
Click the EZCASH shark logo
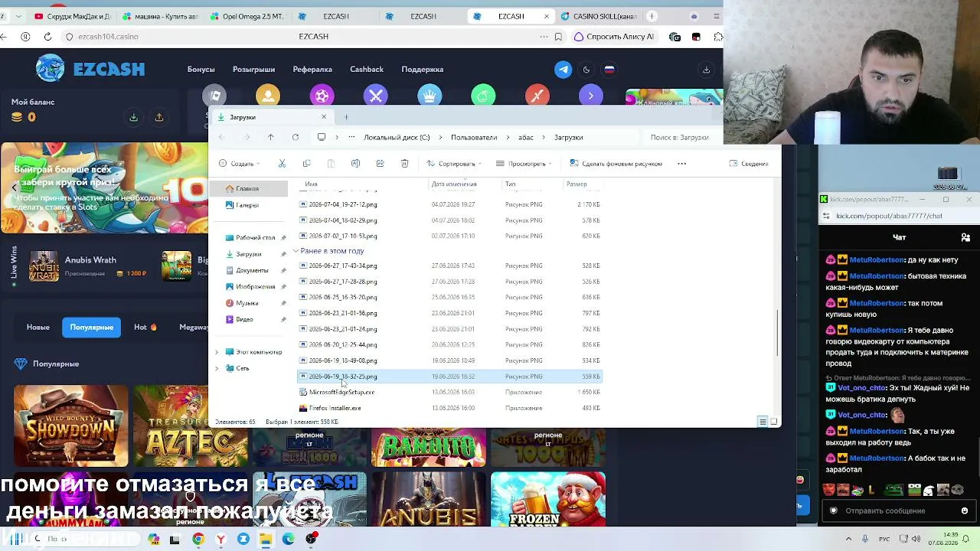pos(51,69)
